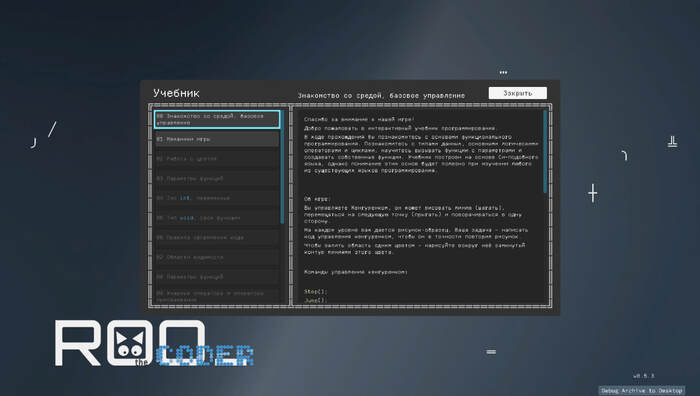
Task: Close the tutorial with the Закрыть button
Action: pyautogui.click(x=517, y=93)
